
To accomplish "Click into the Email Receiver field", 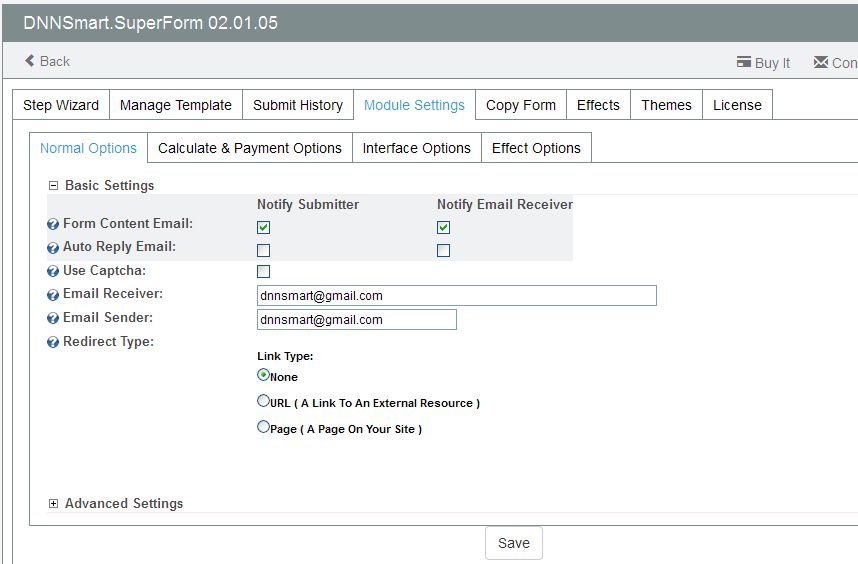I will [456, 295].
